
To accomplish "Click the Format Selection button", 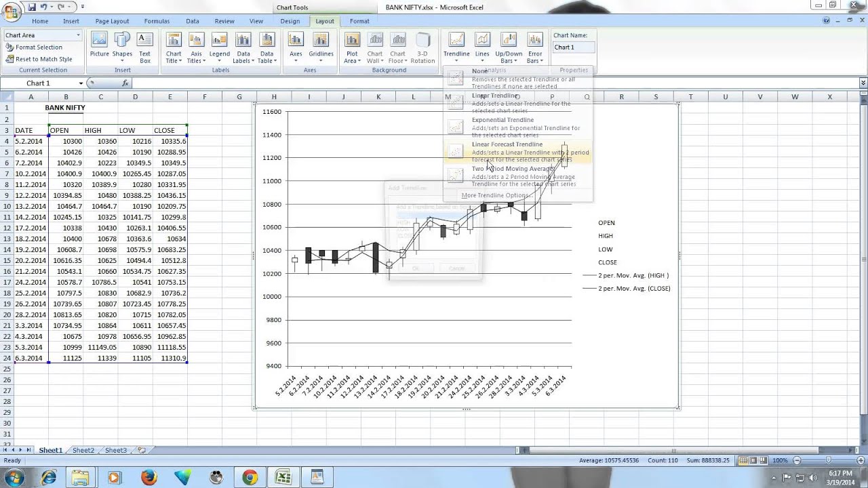I will tap(34, 47).
